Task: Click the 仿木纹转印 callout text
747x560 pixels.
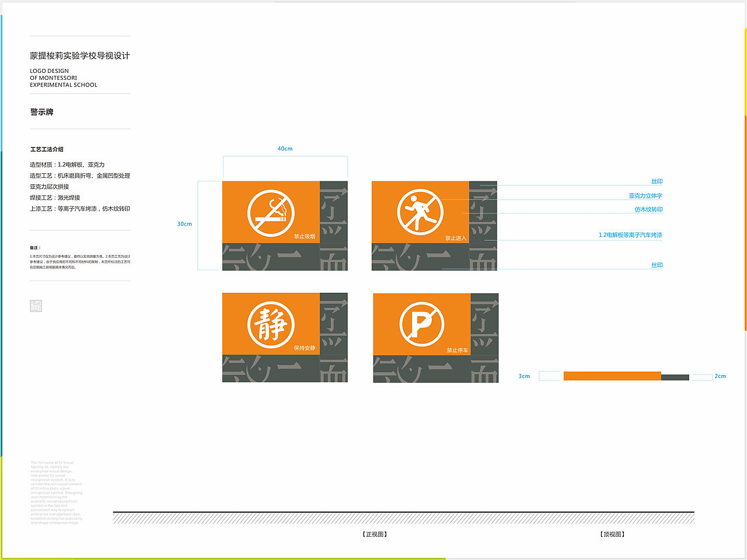Action: coord(649,209)
